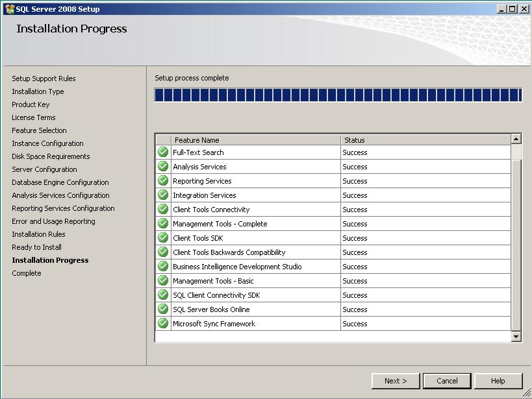Click the Success status of Full-Text Search
Image resolution: width=532 pixels, height=399 pixels.
click(355, 152)
